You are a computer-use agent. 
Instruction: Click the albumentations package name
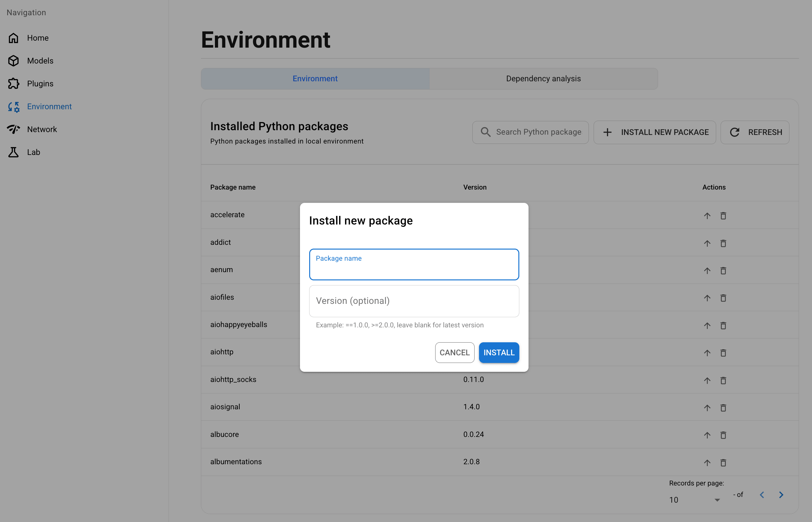tap(236, 462)
